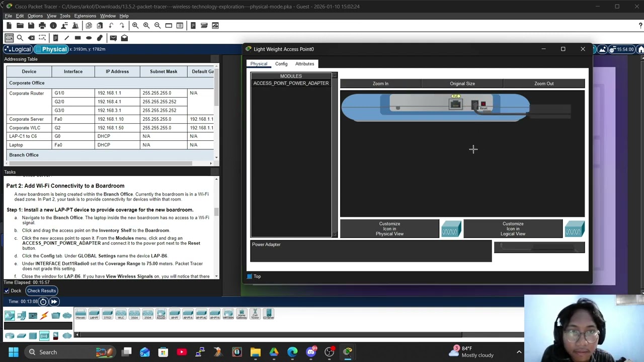This screenshot has height=362, width=644.
Task: Select the Cell Tower device in the palette
Action: tap(255, 315)
